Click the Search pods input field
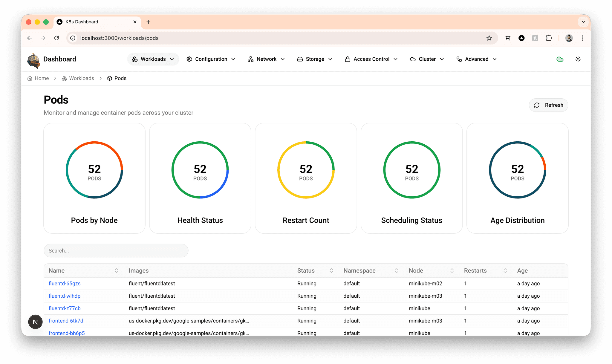 click(116, 250)
